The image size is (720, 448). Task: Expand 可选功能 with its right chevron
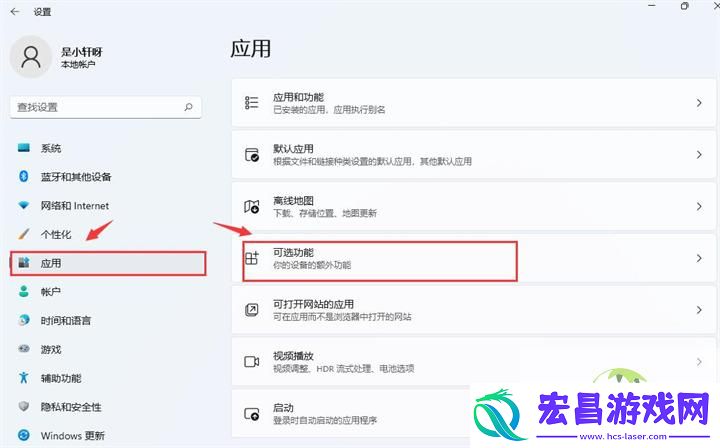pyautogui.click(x=699, y=258)
